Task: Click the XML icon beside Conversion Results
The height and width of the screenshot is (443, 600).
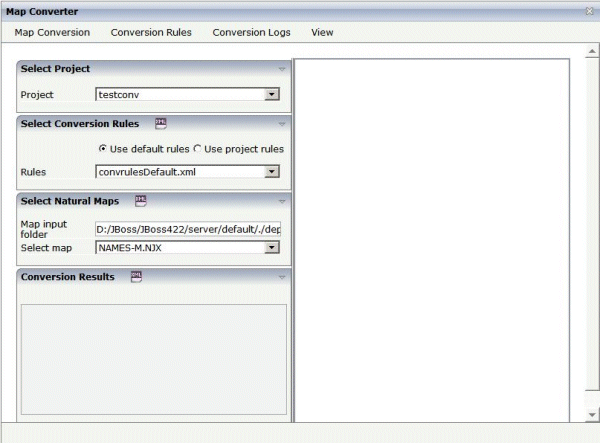Action: point(136,276)
